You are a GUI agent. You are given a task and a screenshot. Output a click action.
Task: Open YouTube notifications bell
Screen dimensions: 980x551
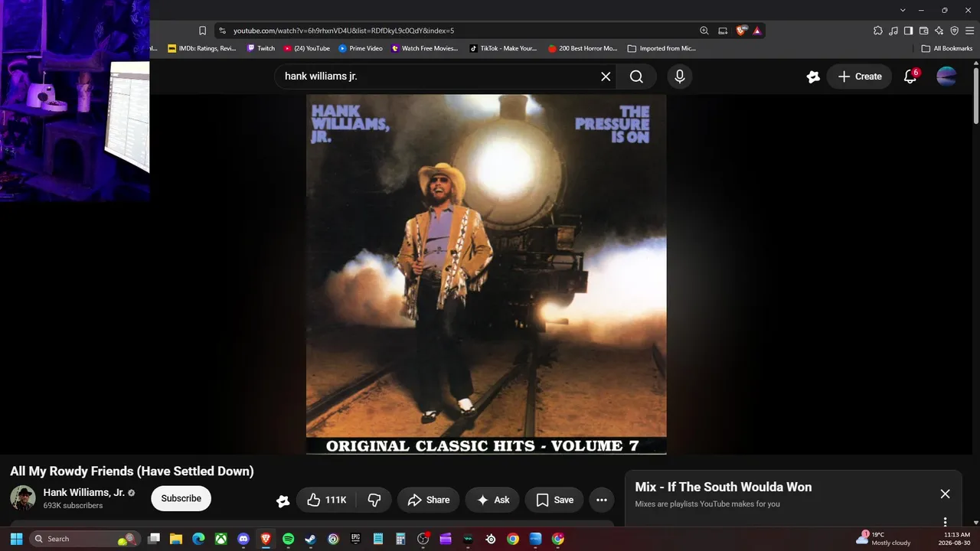coord(910,77)
